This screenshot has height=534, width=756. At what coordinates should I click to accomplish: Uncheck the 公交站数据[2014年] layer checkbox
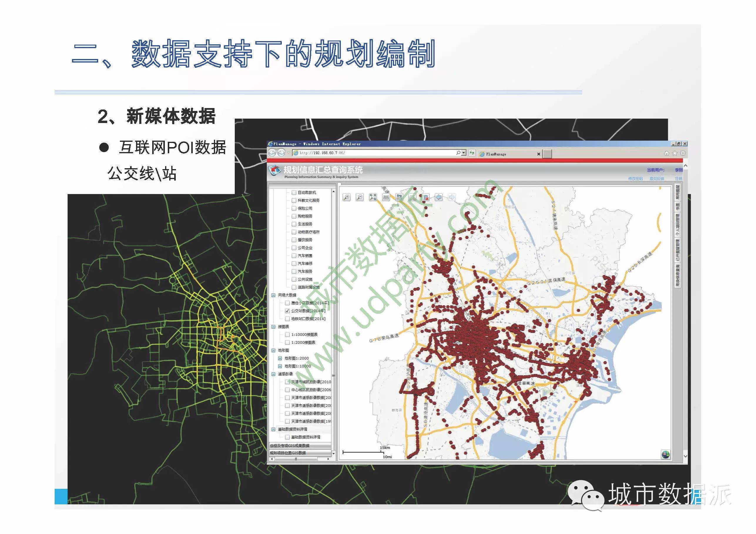pyautogui.click(x=287, y=311)
